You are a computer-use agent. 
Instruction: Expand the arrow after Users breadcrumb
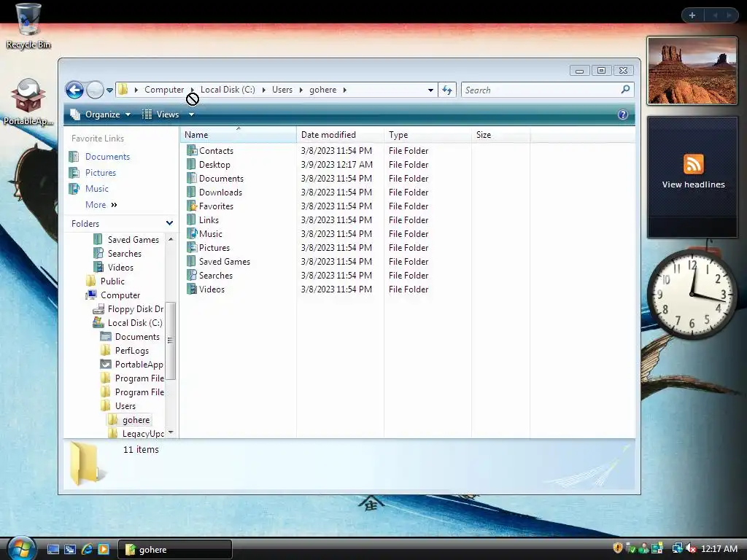(x=301, y=90)
